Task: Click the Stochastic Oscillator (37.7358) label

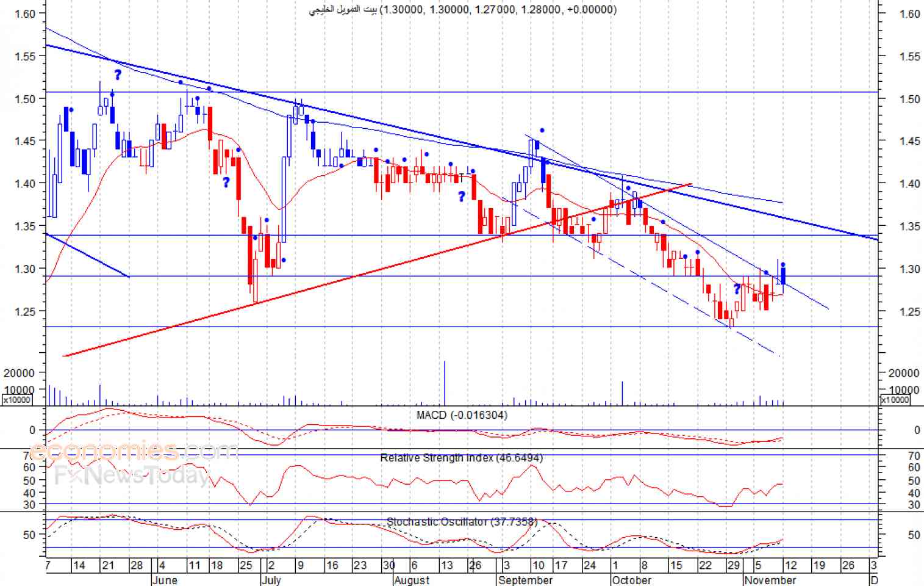Action: pyautogui.click(x=462, y=522)
